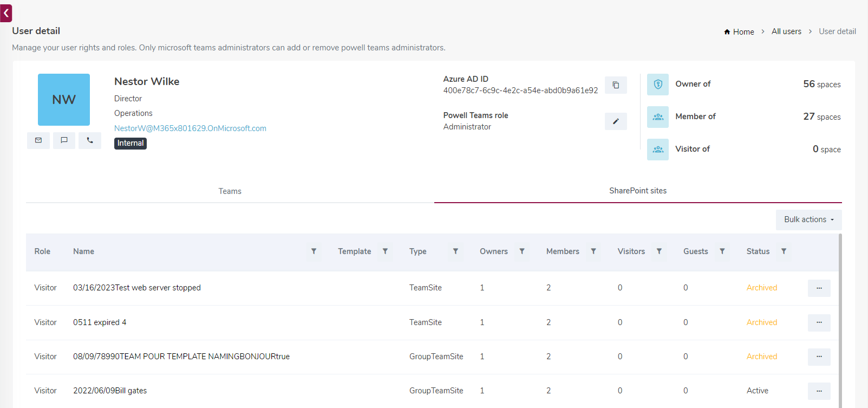The height and width of the screenshot is (408, 868).
Task: Open actions menu for 0511 expired 4
Action: tap(819, 322)
